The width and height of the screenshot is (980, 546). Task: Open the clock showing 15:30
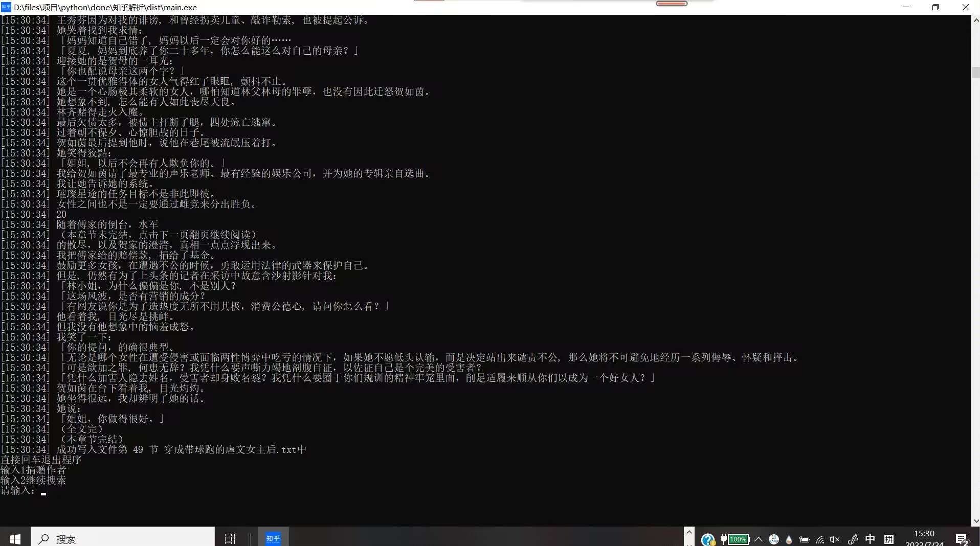[924, 533]
